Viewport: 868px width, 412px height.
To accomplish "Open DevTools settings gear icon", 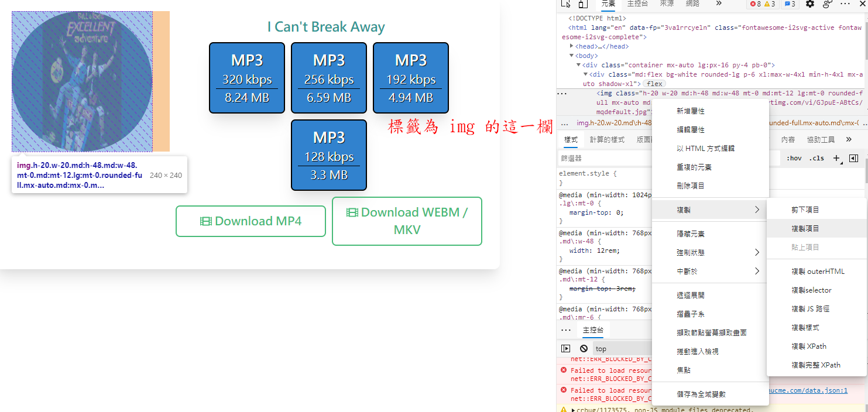I will click(x=810, y=4).
